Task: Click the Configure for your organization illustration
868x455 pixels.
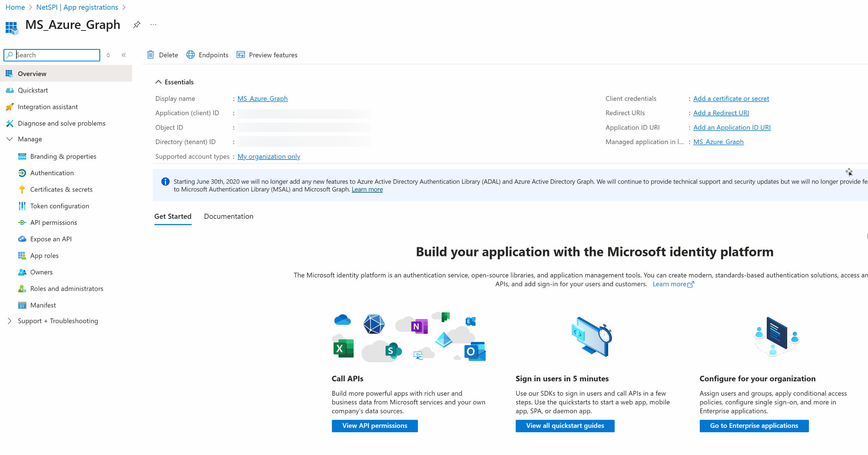Action: (x=777, y=337)
